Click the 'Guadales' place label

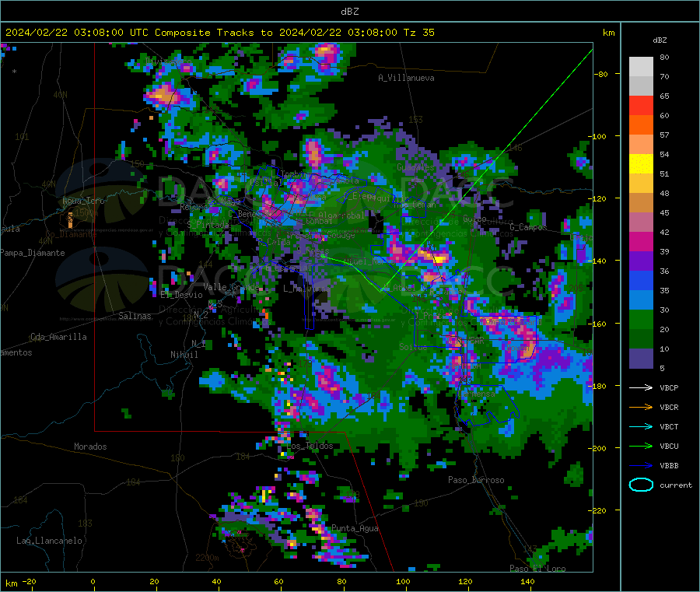point(415,167)
